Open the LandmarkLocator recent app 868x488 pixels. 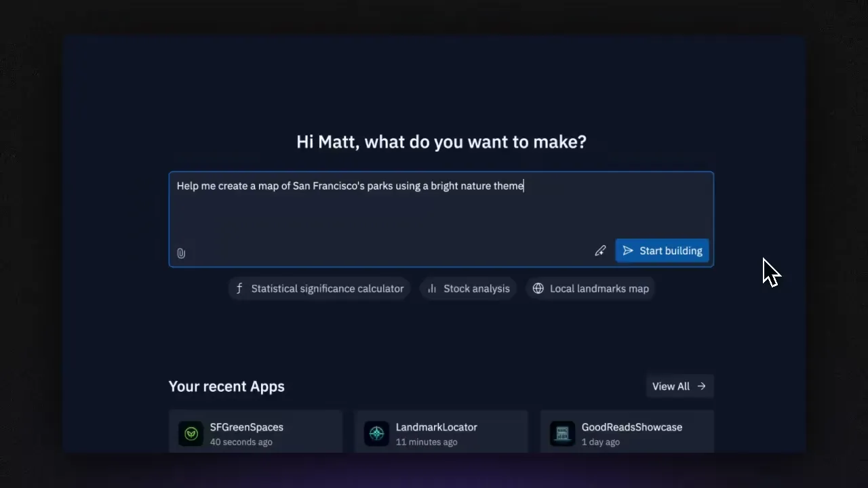click(x=437, y=428)
